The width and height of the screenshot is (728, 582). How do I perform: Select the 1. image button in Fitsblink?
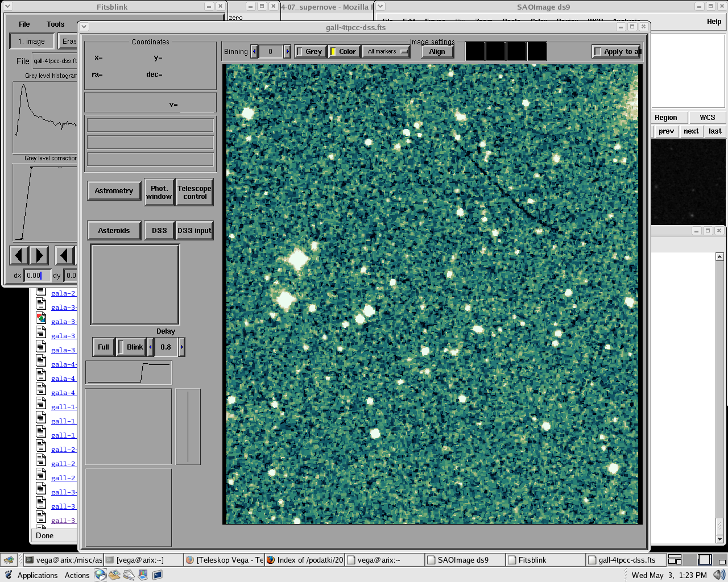coord(32,41)
